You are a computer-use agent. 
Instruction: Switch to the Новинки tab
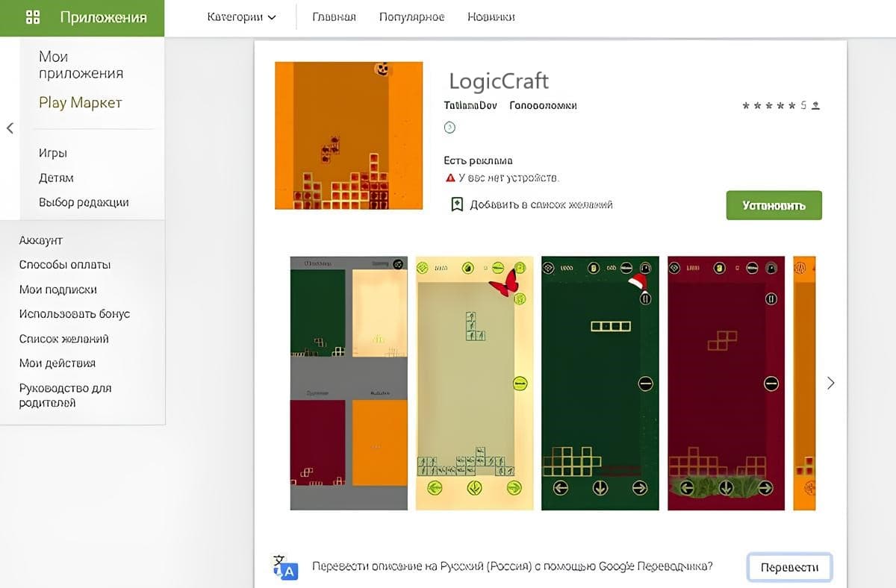coord(491,17)
